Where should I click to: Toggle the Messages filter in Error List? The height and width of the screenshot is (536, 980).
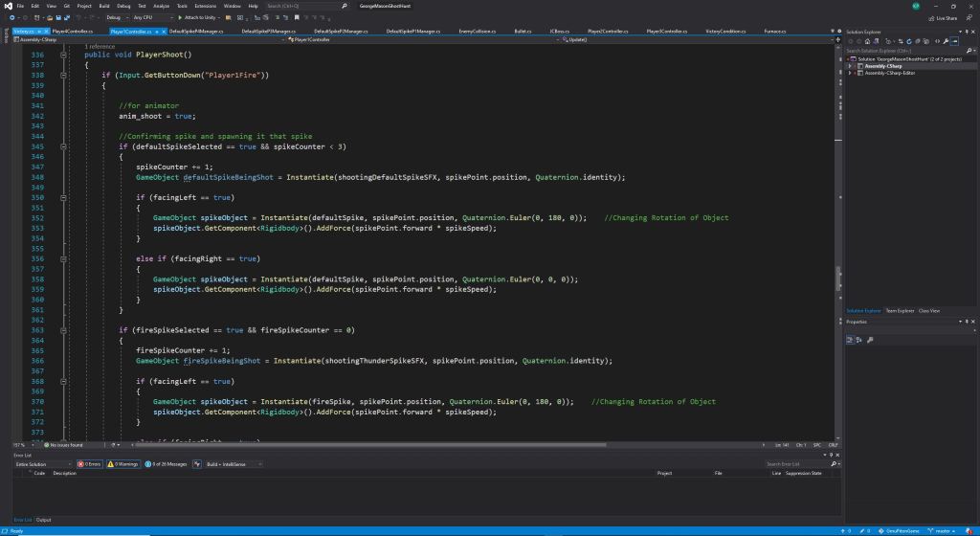(x=167, y=463)
